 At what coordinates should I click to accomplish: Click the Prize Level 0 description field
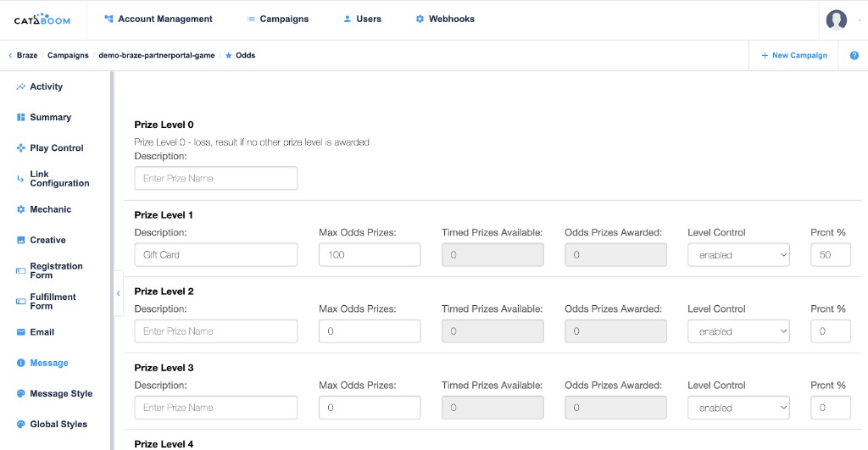click(x=216, y=179)
